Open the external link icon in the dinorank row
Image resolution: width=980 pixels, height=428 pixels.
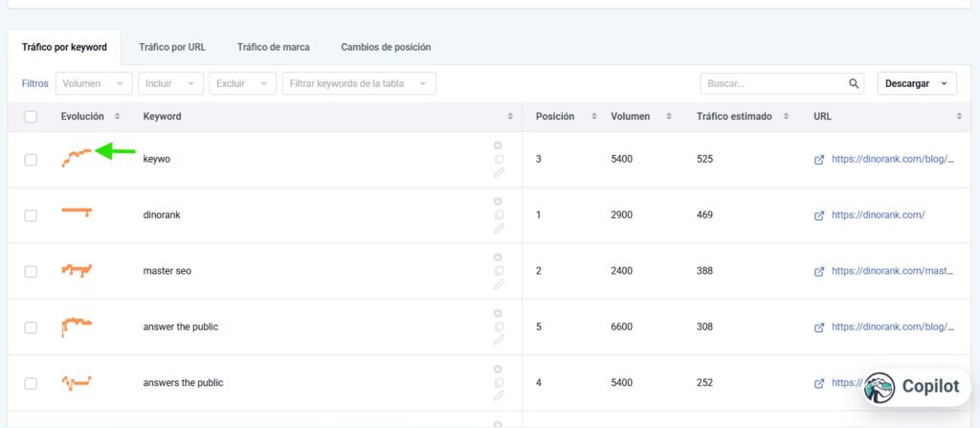click(819, 215)
